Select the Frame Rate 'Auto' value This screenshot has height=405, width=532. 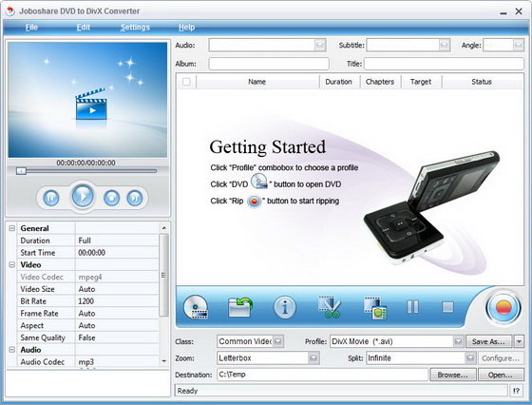[x=117, y=313]
